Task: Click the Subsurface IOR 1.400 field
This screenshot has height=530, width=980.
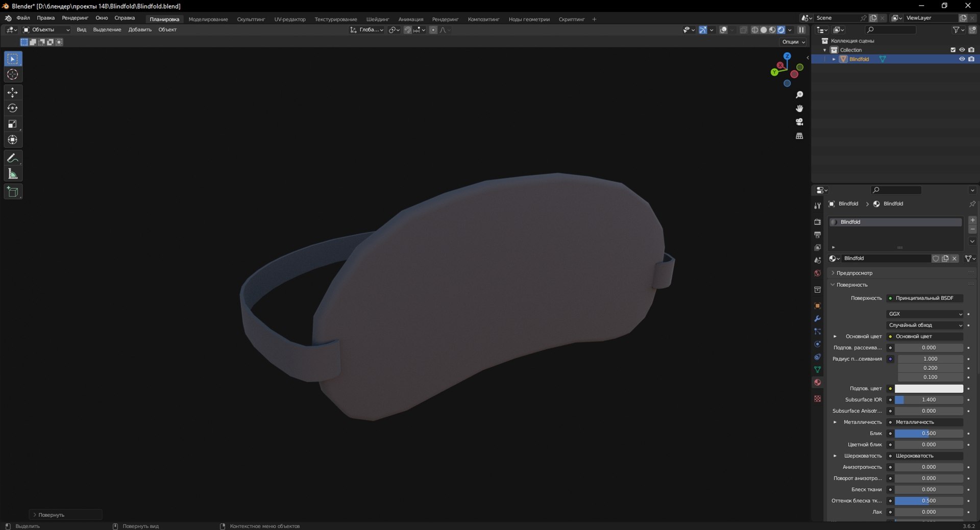Action: coord(928,400)
